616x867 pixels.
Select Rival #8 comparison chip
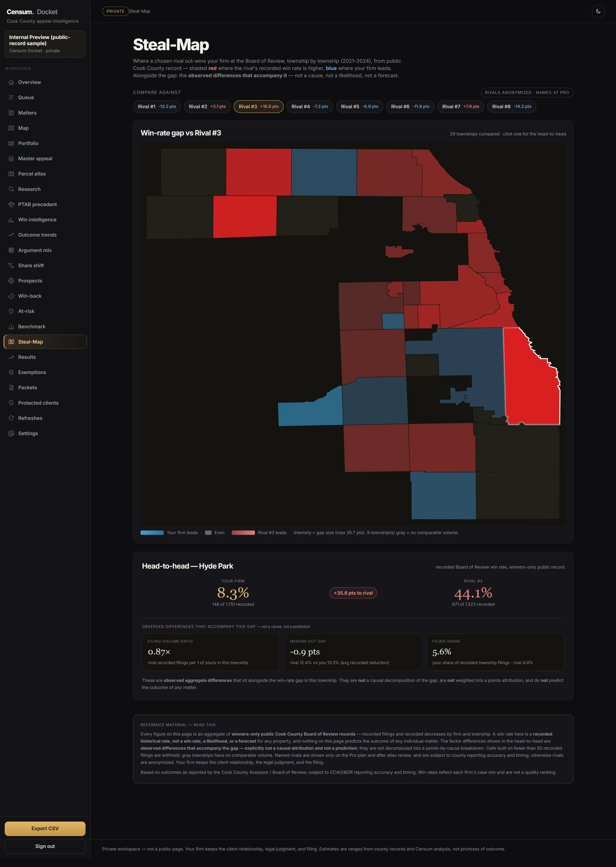coord(512,107)
